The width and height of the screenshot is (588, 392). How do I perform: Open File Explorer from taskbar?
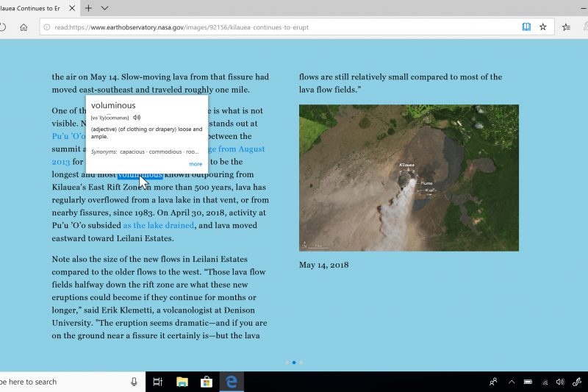coord(182,382)
